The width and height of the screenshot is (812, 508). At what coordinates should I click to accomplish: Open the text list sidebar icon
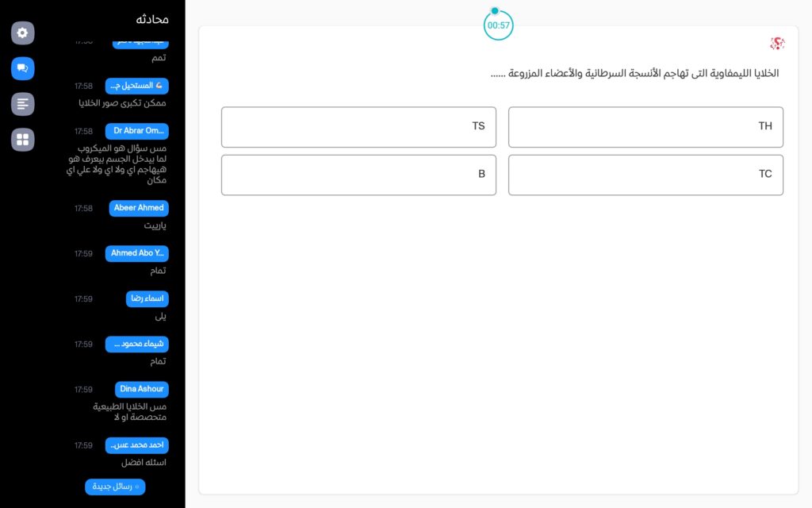[x=23, y=104]
